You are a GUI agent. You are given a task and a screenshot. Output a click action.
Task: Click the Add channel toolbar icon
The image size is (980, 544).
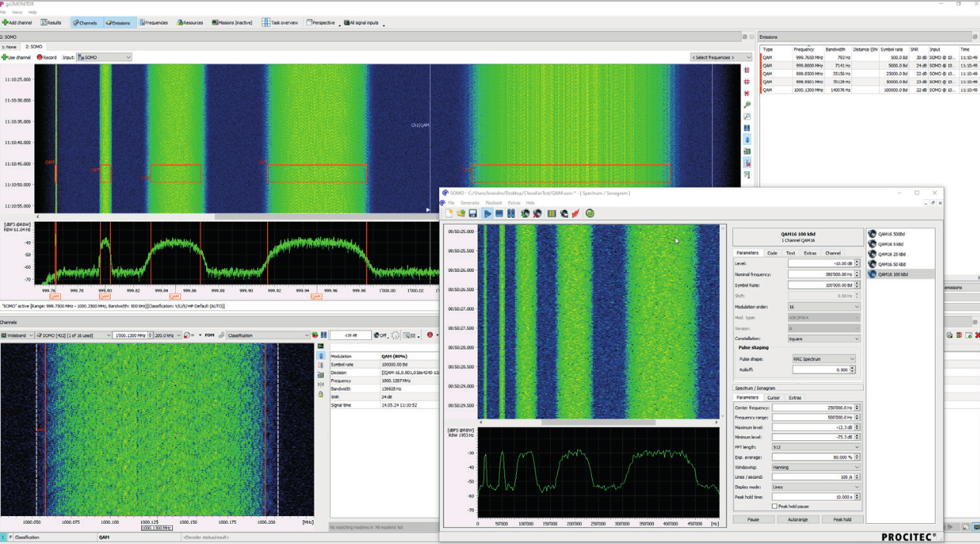point(5,22)
